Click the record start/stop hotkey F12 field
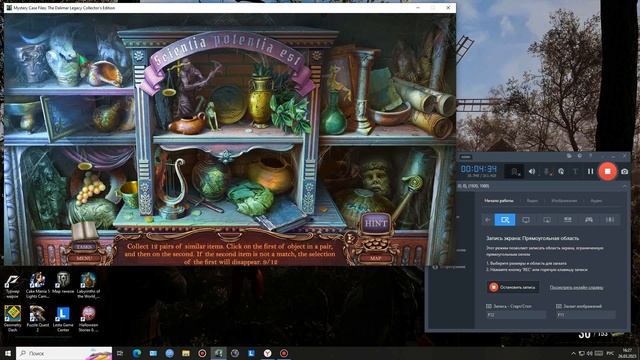640x360 pixels. [516, 315]
